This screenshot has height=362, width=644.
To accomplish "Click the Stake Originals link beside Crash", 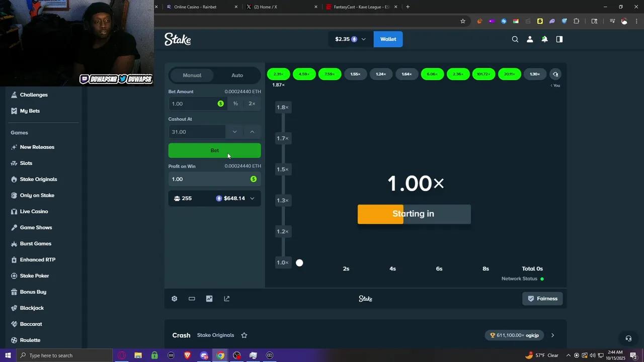I will [x=215, y=335].
